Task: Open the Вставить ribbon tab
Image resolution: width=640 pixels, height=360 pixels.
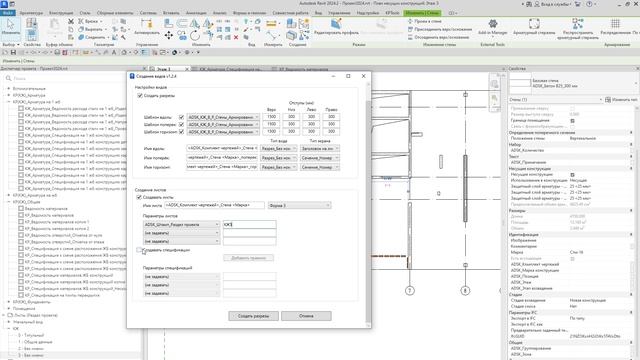Action: (171, 13)
